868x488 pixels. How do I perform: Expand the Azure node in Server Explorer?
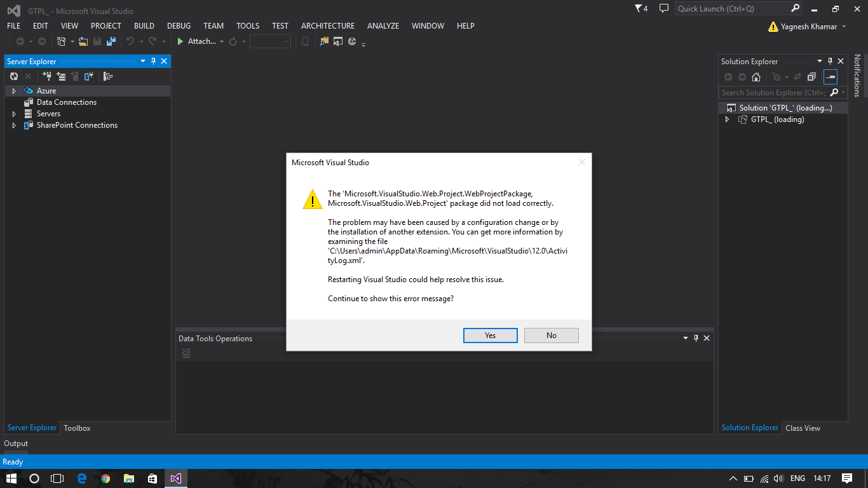click(x=13, y=90)
